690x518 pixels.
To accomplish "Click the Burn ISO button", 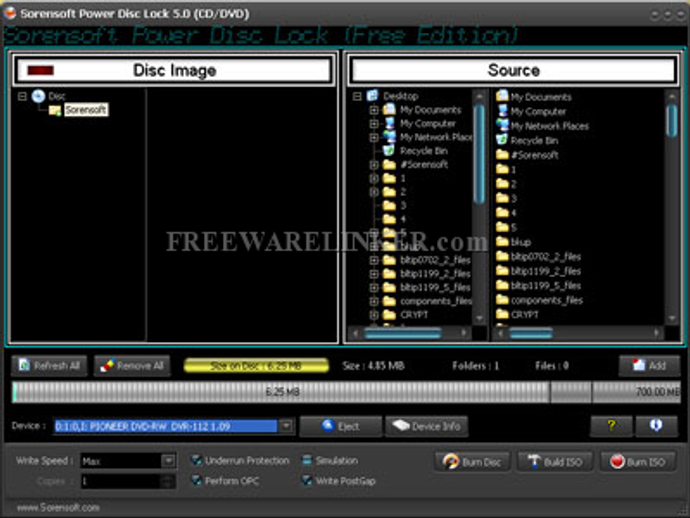I will 638,462.
